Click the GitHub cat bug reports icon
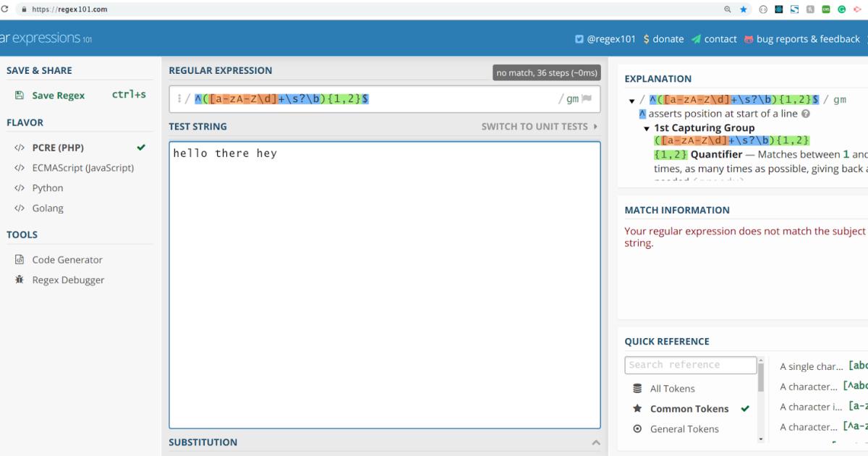The height and width of the screenshot is (456, 868). tap(749, 39)
